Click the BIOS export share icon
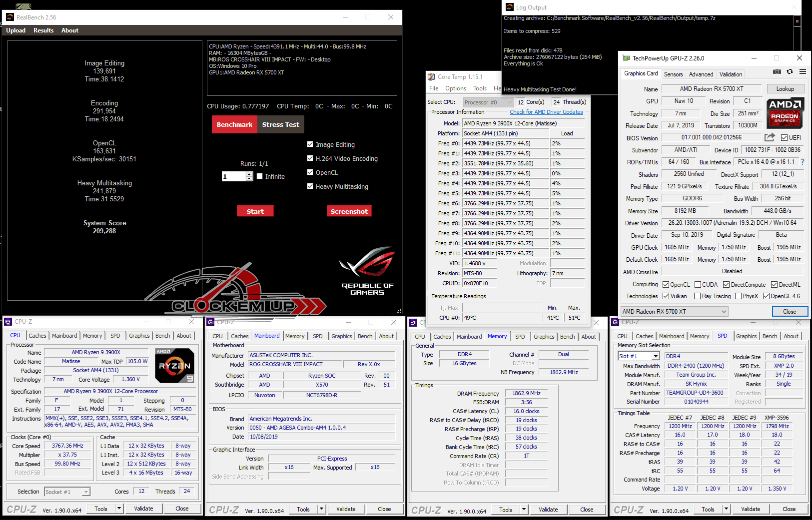Screen dimensions: 812x520 click(x=770, y=137)
